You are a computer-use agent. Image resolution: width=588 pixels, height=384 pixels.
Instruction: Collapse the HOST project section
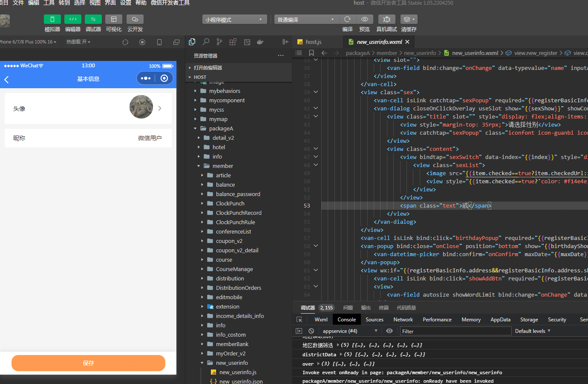tap(239, 77)
